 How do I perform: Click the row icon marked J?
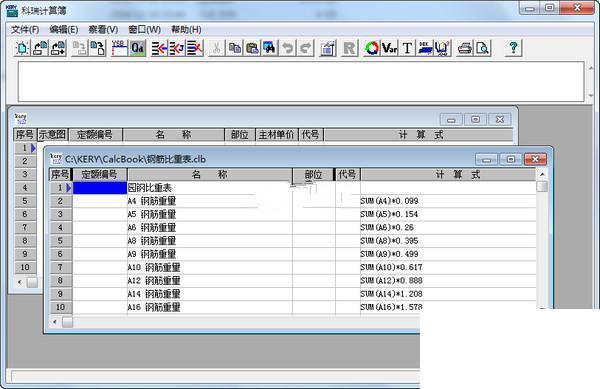coord(177,48)
